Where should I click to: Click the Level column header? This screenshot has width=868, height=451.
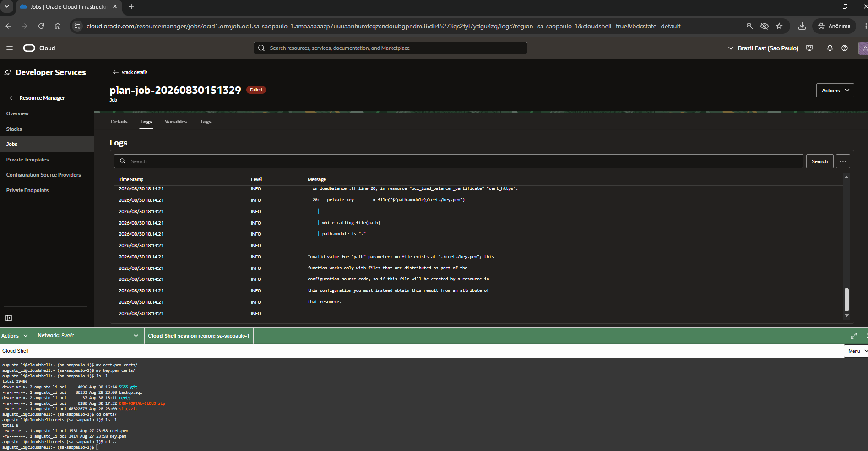pos(256,179)
